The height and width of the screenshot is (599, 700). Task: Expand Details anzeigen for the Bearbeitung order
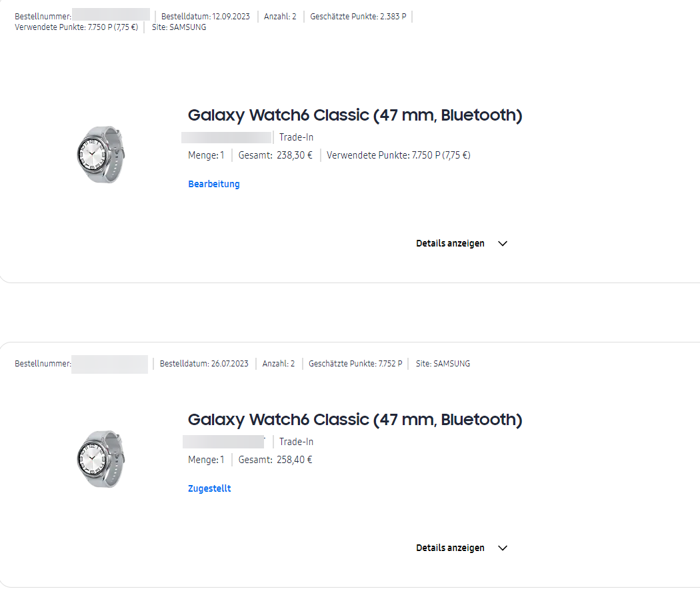click(450, 243)
